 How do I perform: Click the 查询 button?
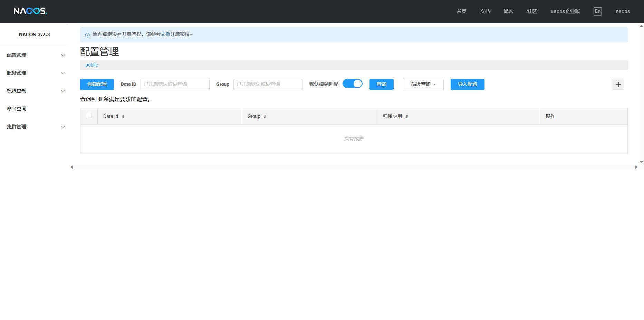382,84
